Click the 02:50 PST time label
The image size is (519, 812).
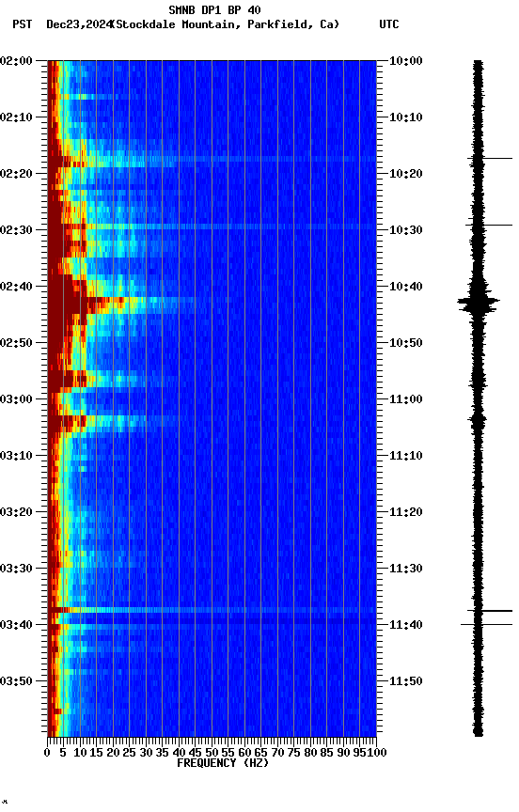coord(16,343)
